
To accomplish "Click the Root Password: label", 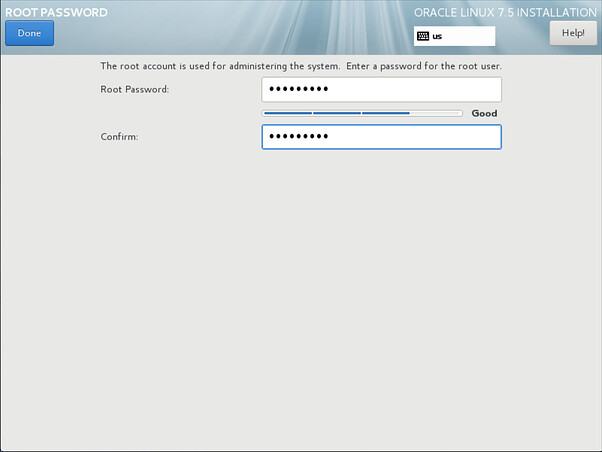I will point(135,89).
